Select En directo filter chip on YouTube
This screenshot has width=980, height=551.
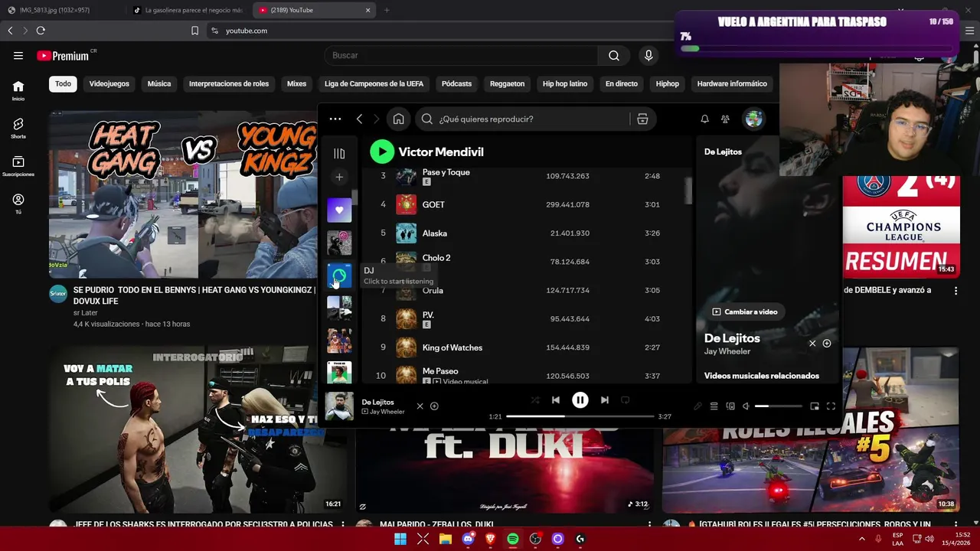coord(622,83)
